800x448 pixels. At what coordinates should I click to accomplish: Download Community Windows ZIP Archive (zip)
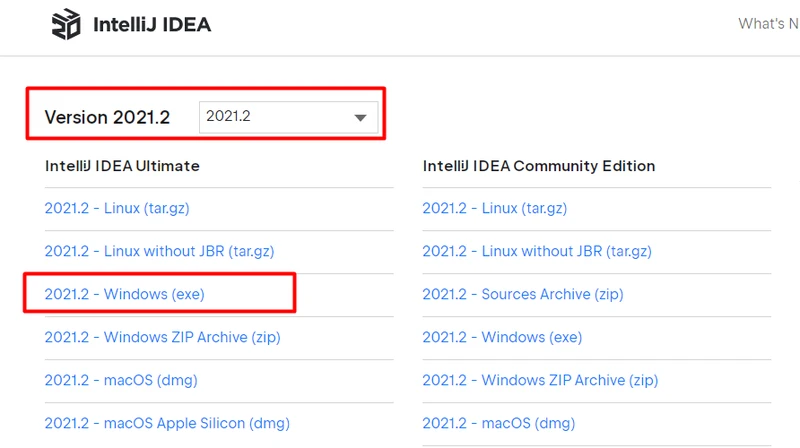(540, 380)
